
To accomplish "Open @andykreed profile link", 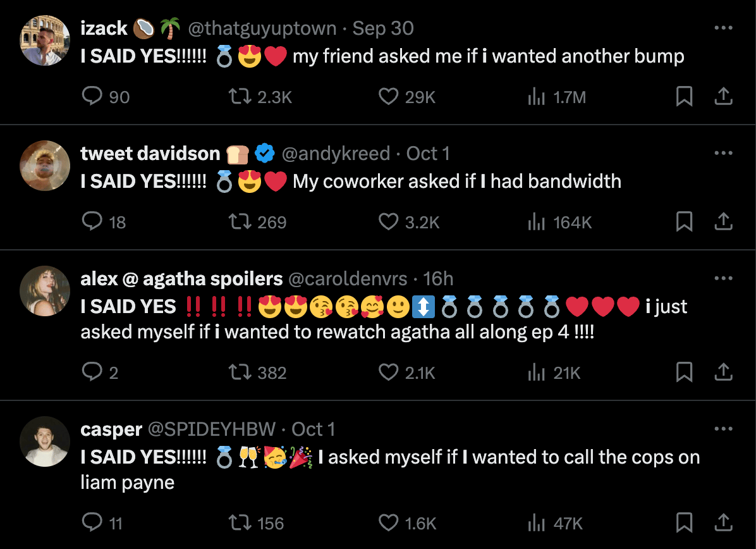I will pos(335,154).
